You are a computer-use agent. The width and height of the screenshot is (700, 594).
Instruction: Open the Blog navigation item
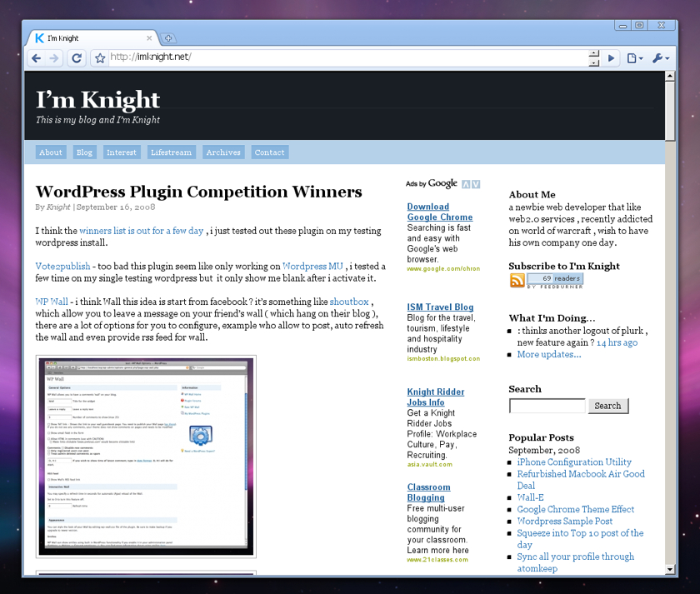pyautogui.click(x=84, y=152)
